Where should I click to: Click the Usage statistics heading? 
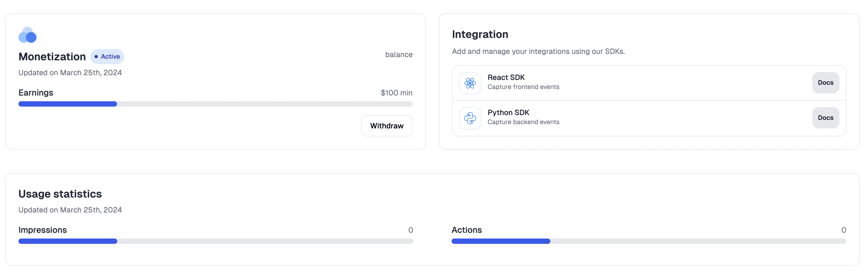[60, 194]
